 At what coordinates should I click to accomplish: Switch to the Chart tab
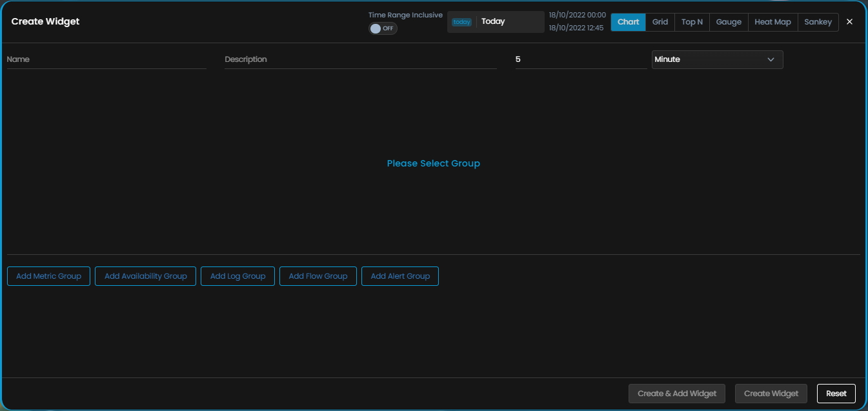(628, 22)
